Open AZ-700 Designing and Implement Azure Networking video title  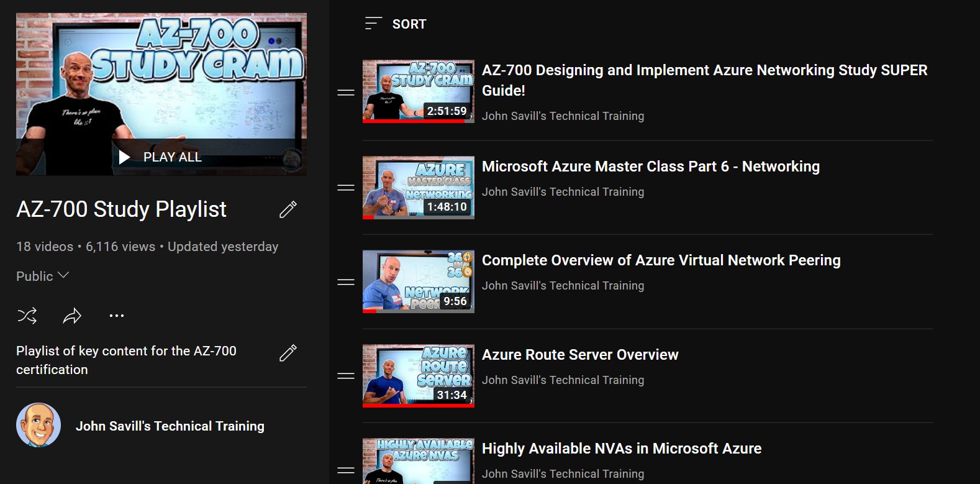click(705, 80)
